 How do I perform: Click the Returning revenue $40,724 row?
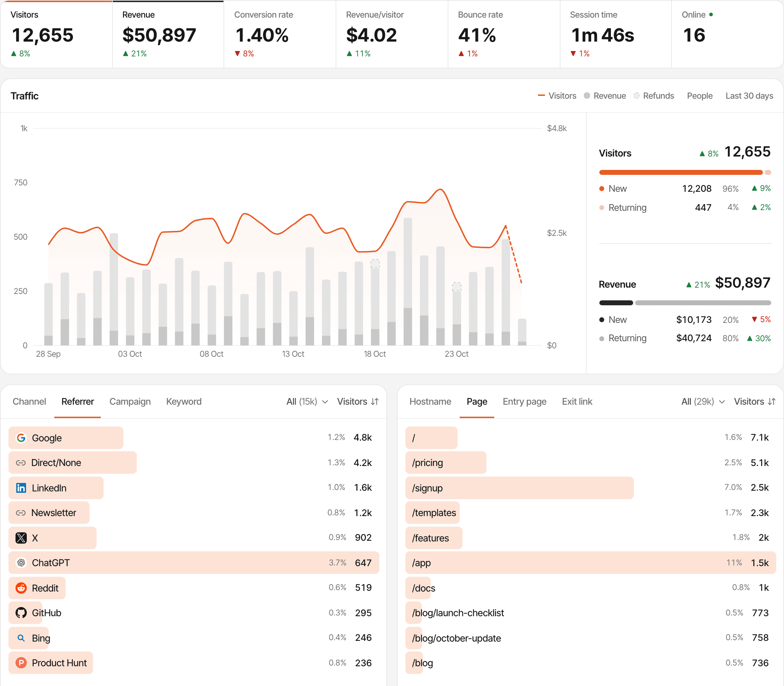(x=685, y=338)
